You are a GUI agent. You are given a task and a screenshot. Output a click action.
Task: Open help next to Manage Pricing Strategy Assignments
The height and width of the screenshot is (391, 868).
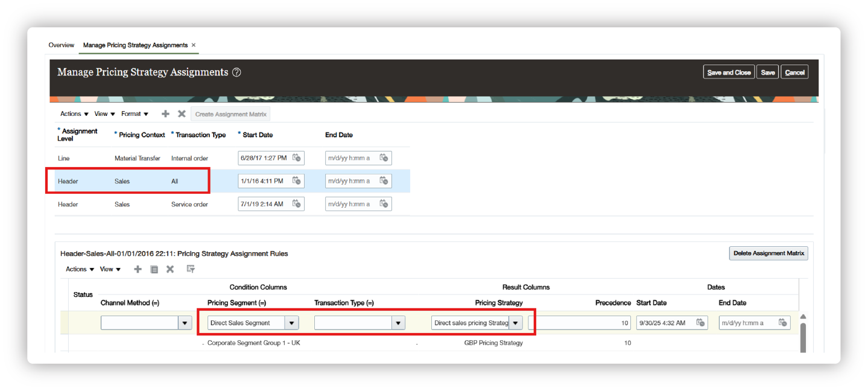[236, 72]
